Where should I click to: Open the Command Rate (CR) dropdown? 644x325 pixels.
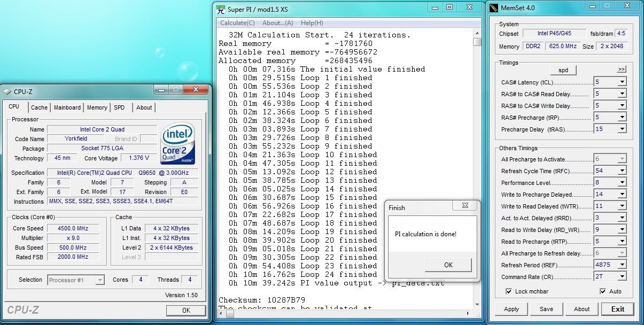point(622,277)
